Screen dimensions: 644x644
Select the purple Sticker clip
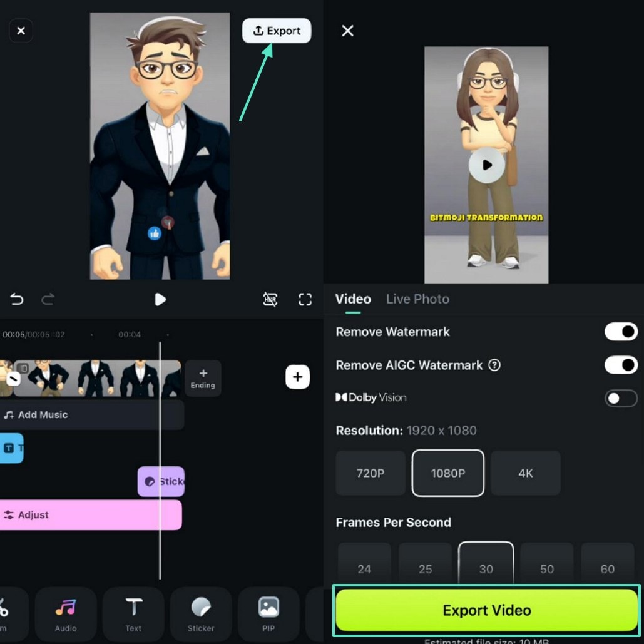coord(161,481)
